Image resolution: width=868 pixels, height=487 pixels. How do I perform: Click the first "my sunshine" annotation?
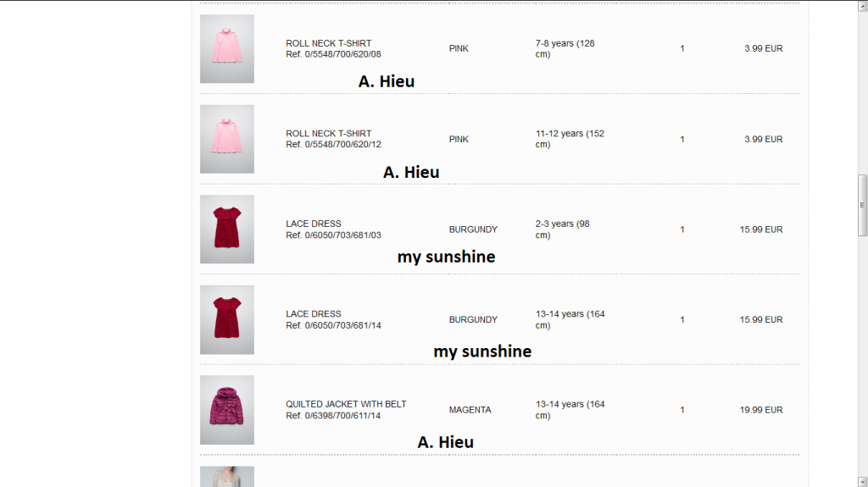[446, 257]
